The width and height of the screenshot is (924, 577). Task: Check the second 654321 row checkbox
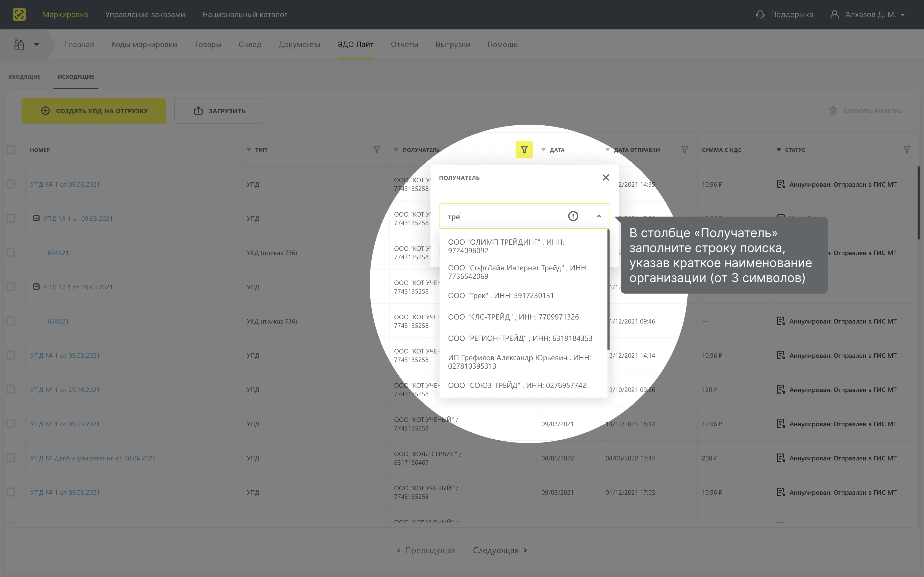tap(11, 321)
